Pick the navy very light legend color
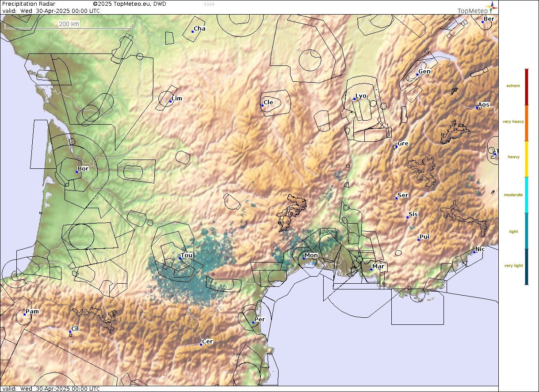 click(526, 267)
